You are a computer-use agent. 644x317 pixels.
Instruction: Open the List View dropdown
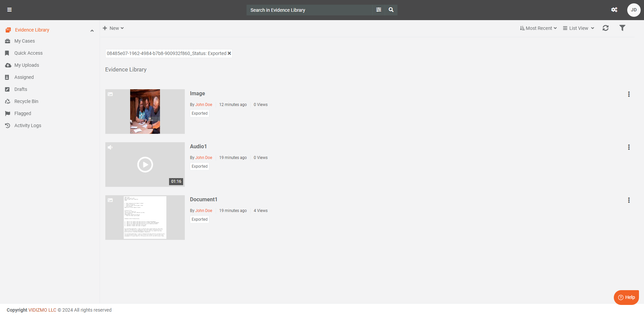579,28
